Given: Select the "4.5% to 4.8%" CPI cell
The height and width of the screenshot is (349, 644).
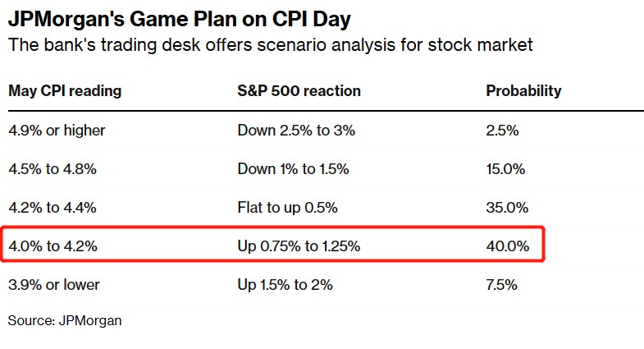Looking at the screenshot, I should [x=53, y=169].
